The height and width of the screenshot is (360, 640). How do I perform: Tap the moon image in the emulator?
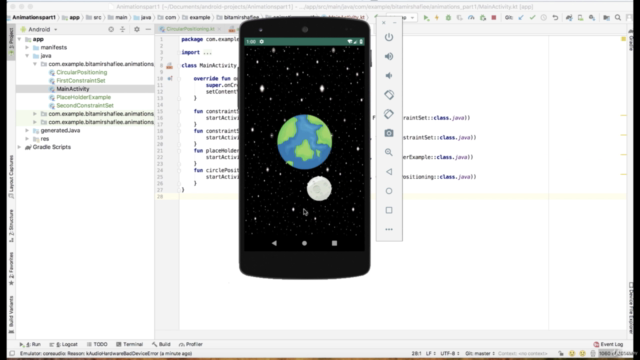click(319, 189)
